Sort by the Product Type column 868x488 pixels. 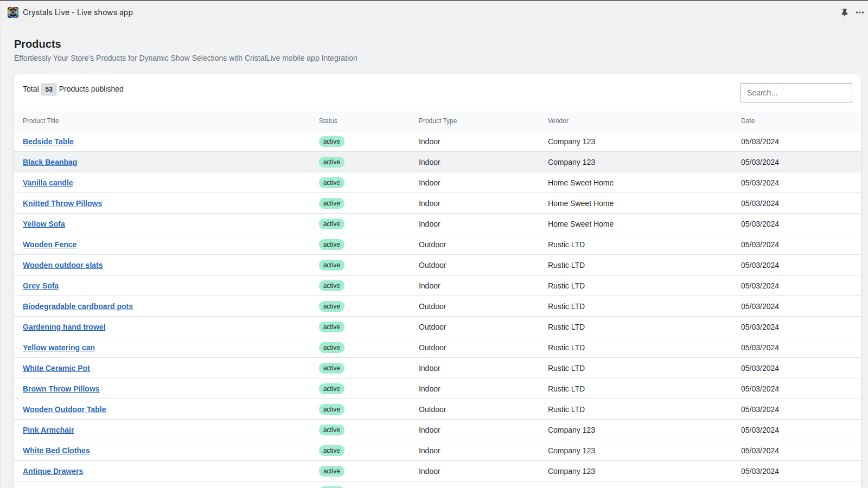pyautogui.click(x=437, y=120)
